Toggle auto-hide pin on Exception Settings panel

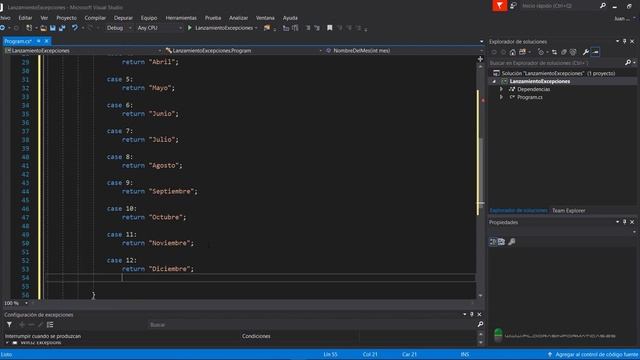pyautogui.click(x=472, y=314)
